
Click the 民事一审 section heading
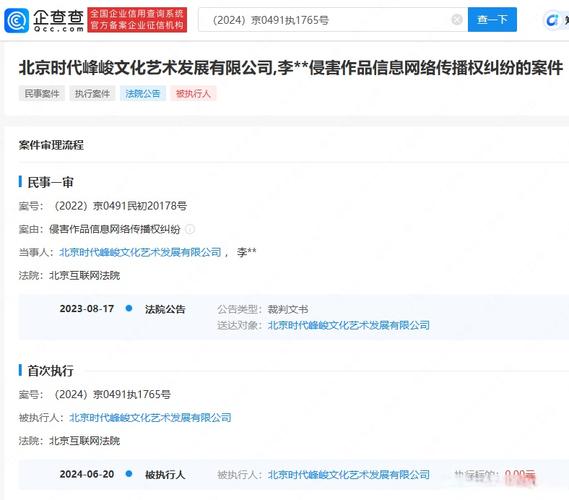(x=50, y=182)
